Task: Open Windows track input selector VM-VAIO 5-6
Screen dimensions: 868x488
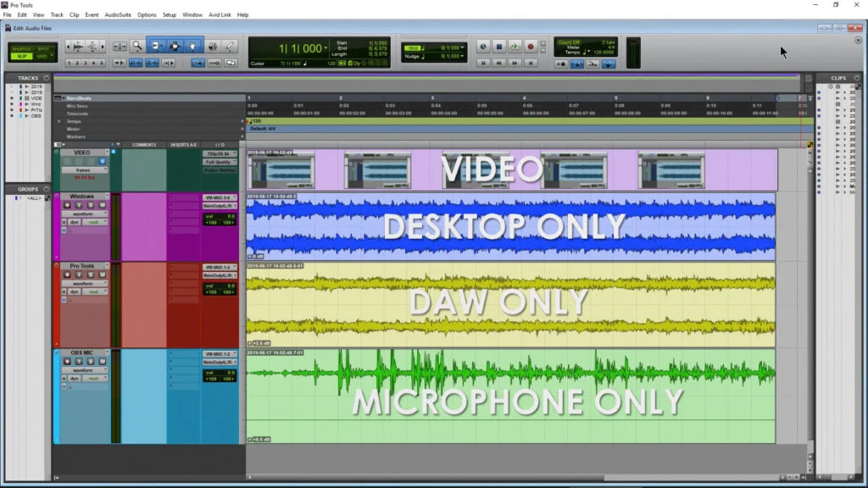Action: click(220, 197)
